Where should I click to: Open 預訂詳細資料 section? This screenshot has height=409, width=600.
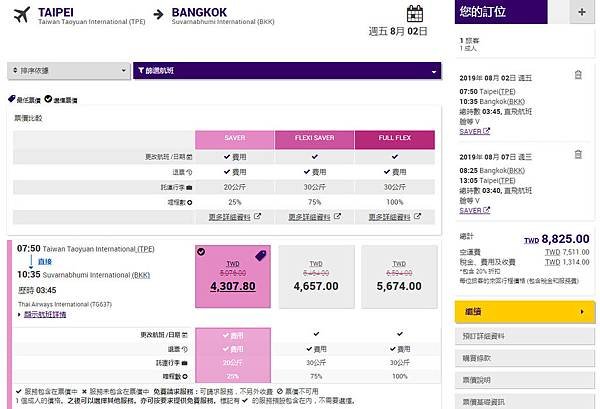click(x=525, y=336)
